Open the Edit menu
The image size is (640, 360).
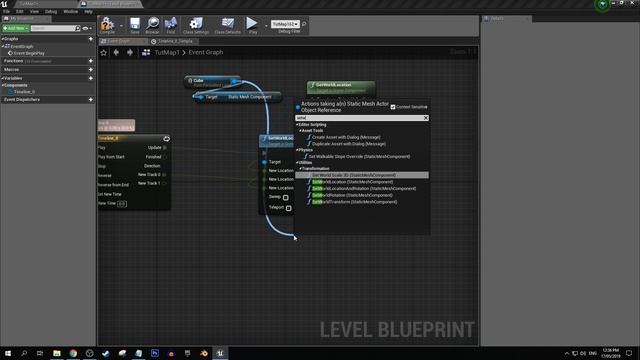(20, 11)
